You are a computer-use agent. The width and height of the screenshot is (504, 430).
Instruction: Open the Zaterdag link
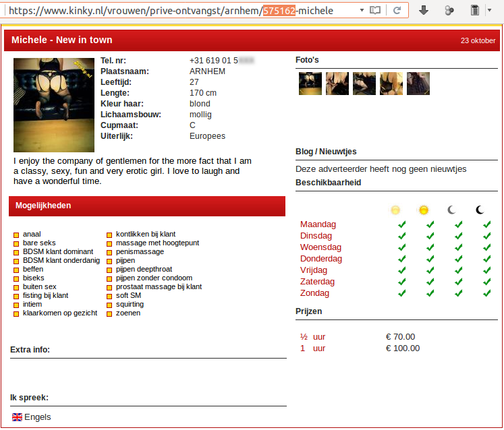[317, 282]
